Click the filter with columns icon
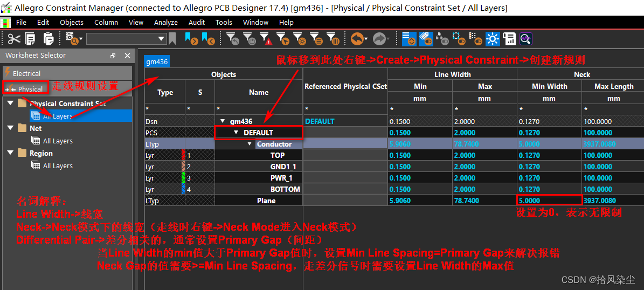 (x=333, y=39)
